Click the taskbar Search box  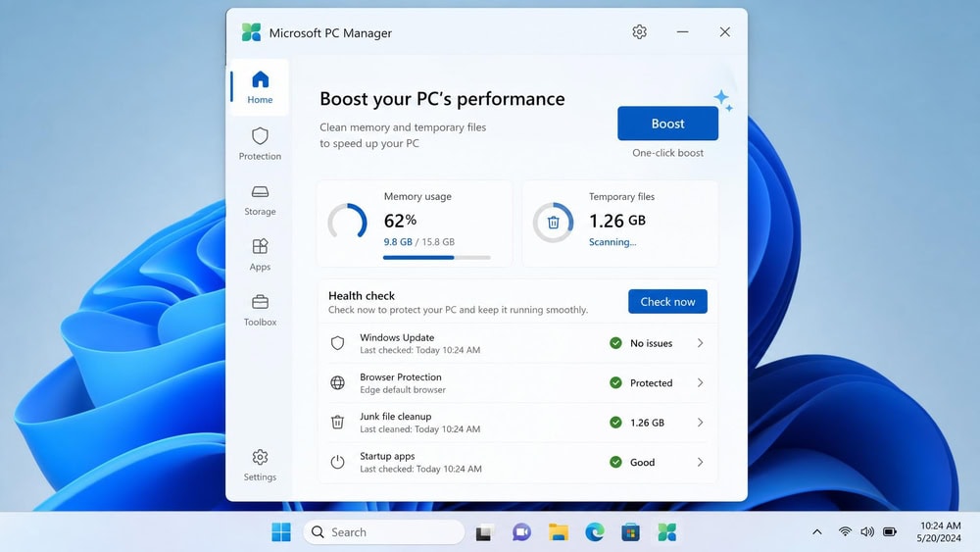[x=384, y=532]
